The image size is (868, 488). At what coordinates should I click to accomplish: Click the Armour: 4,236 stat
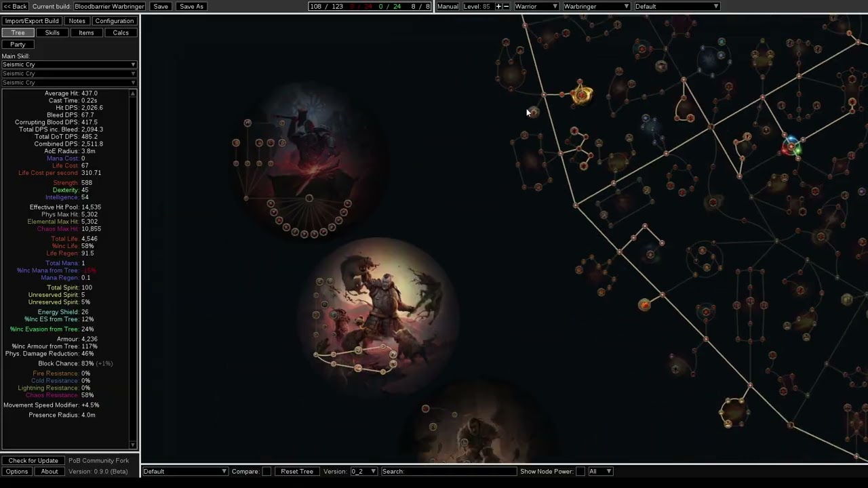coord(77,339)
